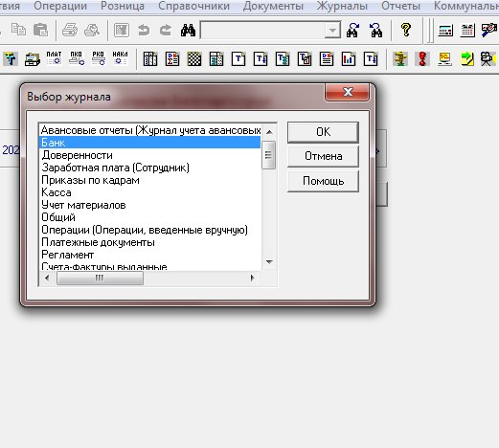
Task: Open help with the yellow question mark icon
Action: pyautogui.click(x=406, y=30)
